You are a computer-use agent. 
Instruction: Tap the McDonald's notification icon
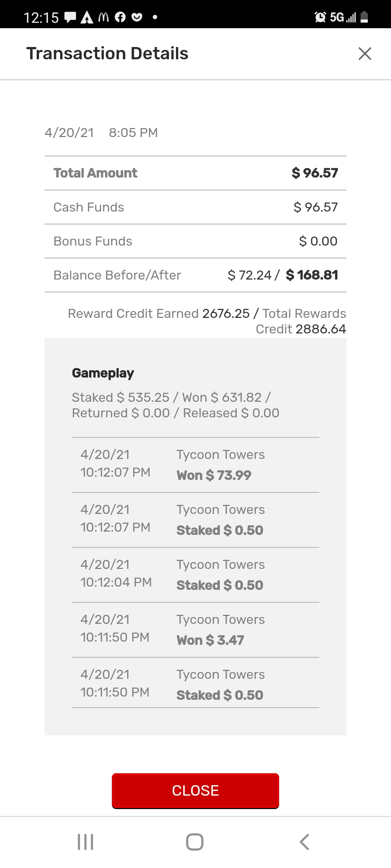[x=104, y=17]
